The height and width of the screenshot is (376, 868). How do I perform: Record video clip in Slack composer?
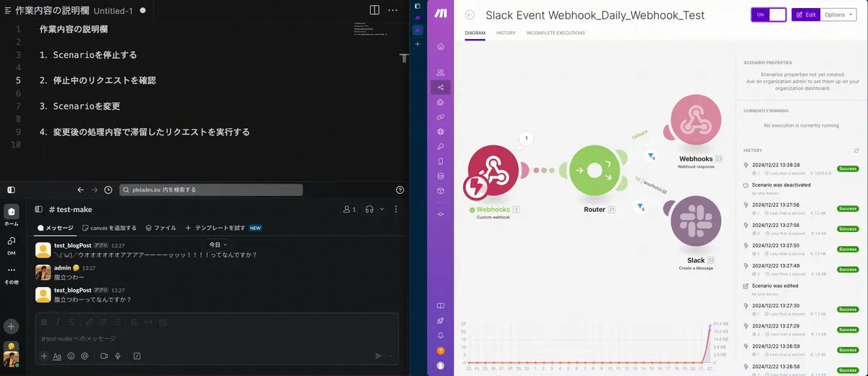pos(103,356)
